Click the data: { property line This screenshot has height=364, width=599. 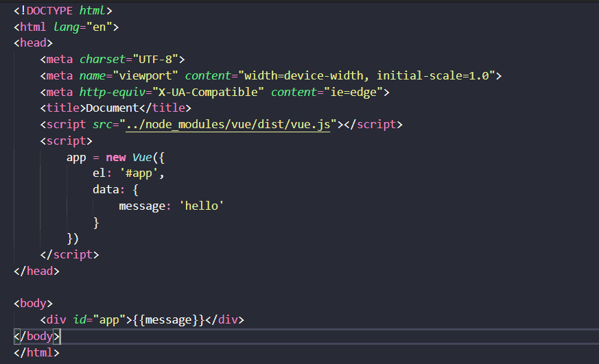[115, 190]
